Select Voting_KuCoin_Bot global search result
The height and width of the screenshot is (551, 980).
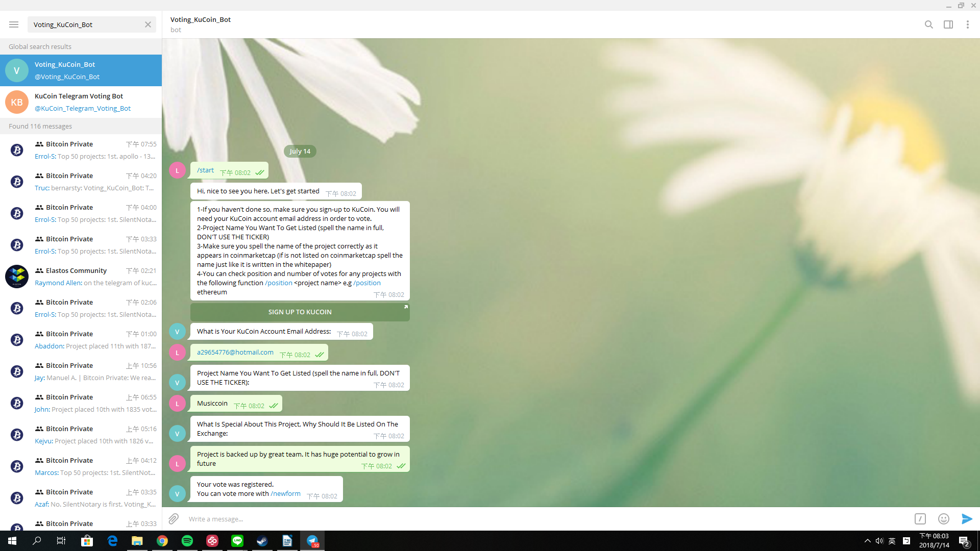pyautogui.click(x=81, y=70)
